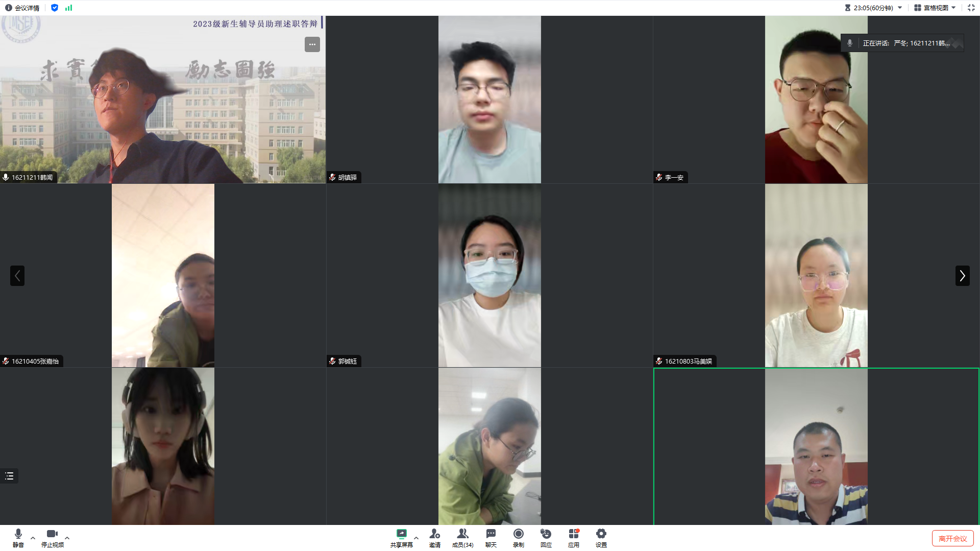Image resolution: width=980 pixels, height=551 pixels.
Task: Start 录制 recording
Action: tap(518, 537)
